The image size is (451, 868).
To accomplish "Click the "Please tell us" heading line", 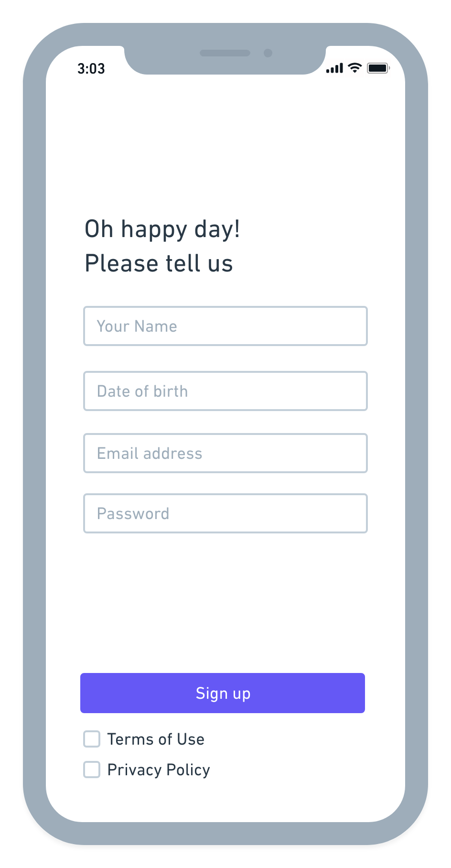I will coord(159,263).
